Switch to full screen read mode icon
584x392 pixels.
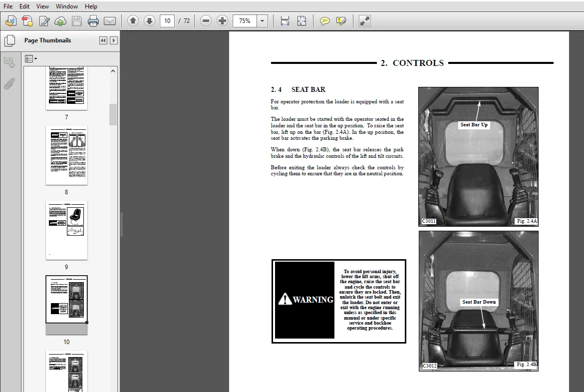click(x=365, y=21)
